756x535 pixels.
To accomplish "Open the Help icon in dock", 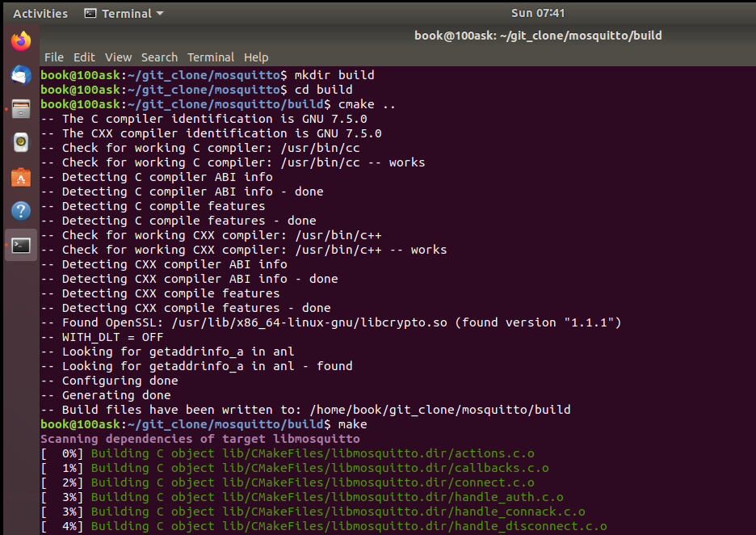I will tap(21, 211).
